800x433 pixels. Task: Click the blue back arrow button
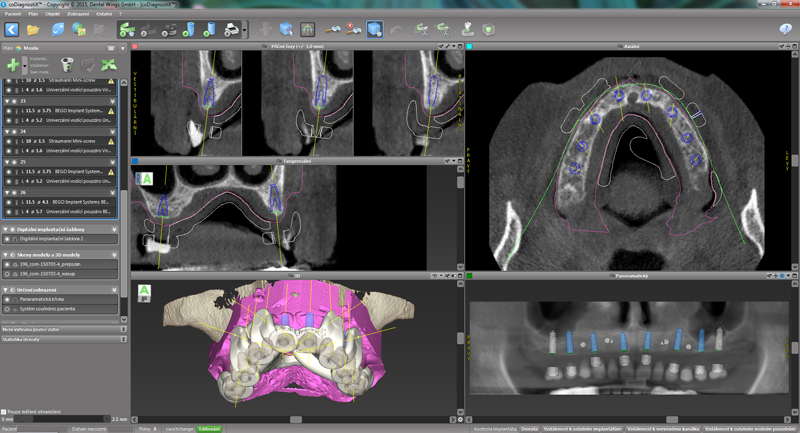click(12, 29)
